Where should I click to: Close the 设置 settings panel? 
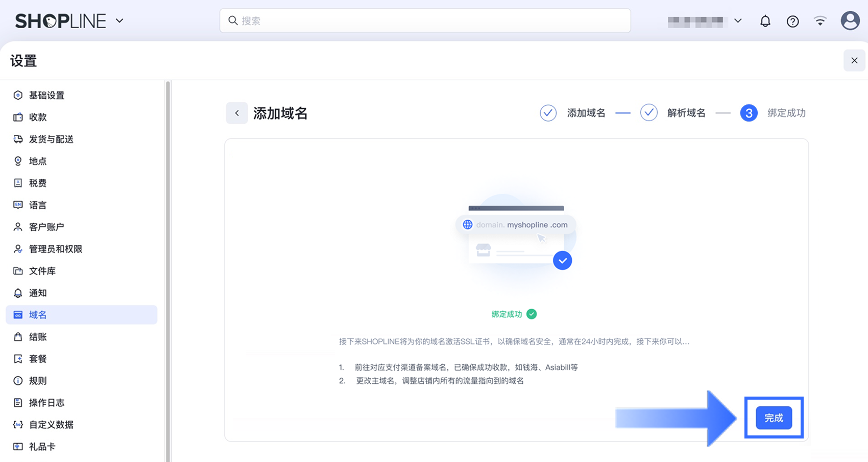[x=854, y=60]
